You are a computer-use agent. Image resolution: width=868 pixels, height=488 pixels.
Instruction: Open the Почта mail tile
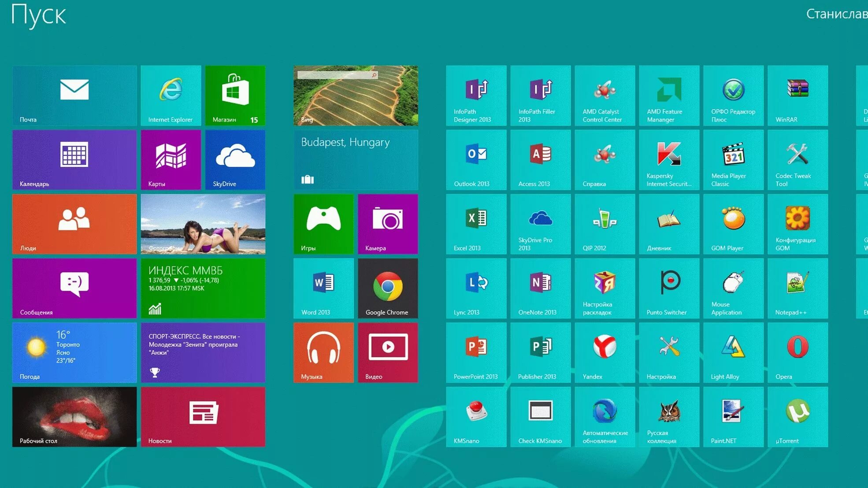(x=74, y=96)
